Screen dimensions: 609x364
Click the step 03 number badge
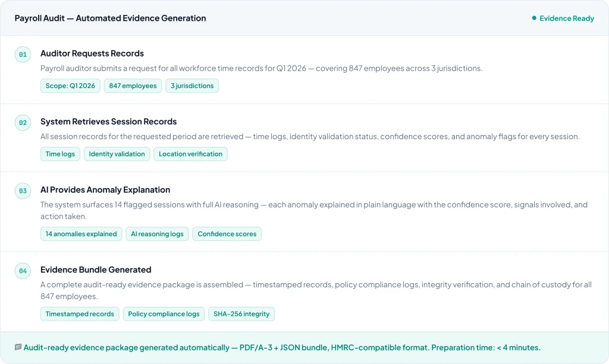(23, 191)
